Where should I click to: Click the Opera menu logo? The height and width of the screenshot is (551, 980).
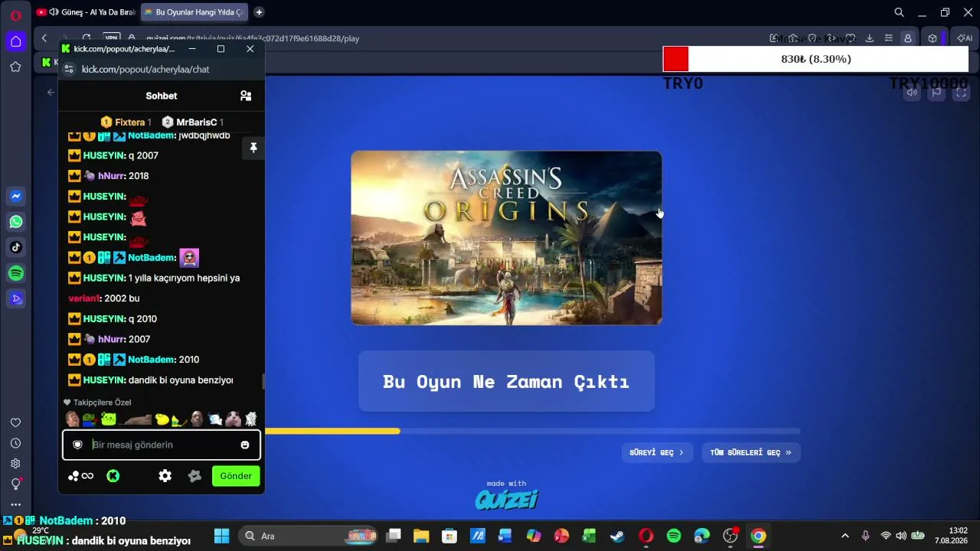pyautogui.click(x=15, y=15)
